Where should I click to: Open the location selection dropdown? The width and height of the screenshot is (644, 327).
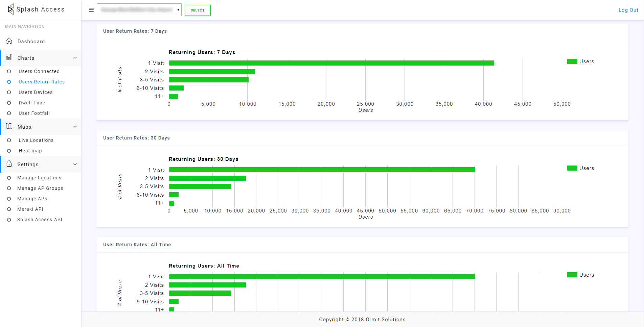point(139,10)
